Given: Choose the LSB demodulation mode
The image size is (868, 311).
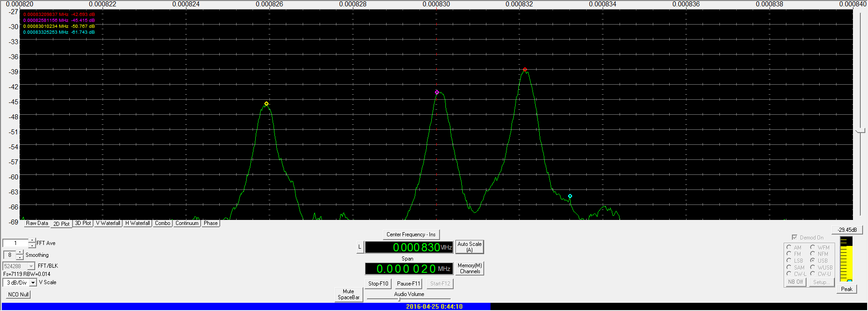Looking at the screenshot, I should [x=789, y=260].
